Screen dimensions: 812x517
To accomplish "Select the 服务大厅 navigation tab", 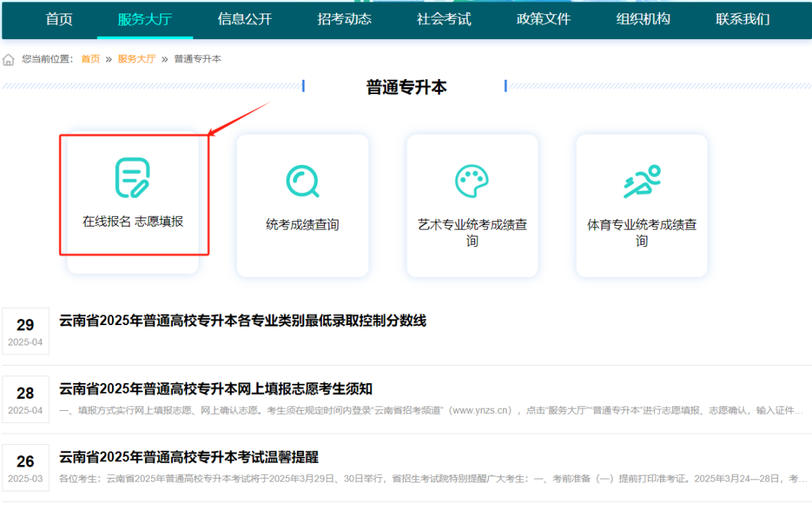I will click(x=145, y=19).
